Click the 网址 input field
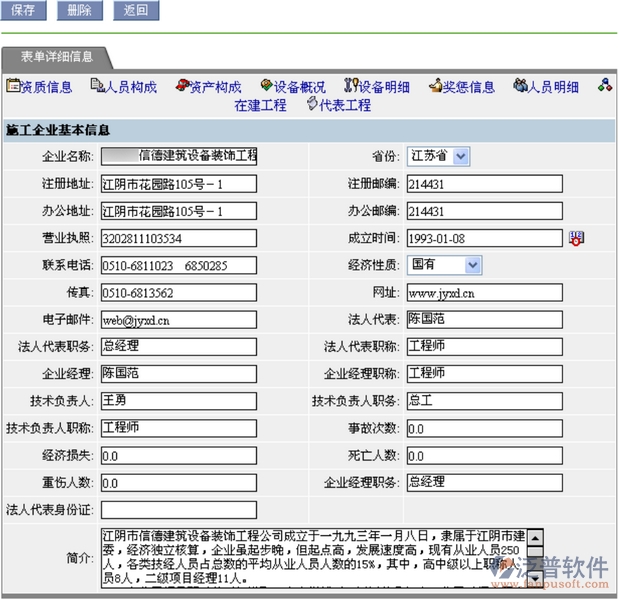 [x=483, y=293]
